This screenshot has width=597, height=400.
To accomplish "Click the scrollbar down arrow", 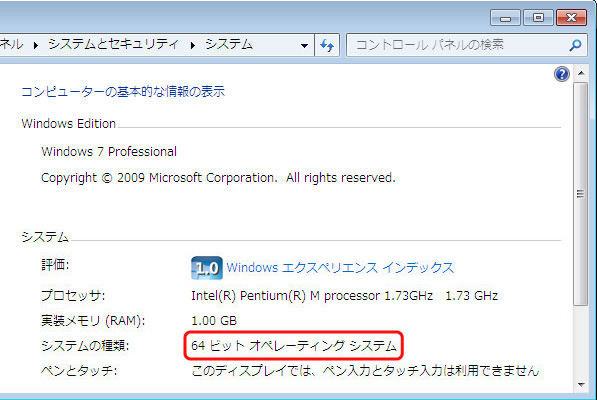I will (x=581, y=385).
